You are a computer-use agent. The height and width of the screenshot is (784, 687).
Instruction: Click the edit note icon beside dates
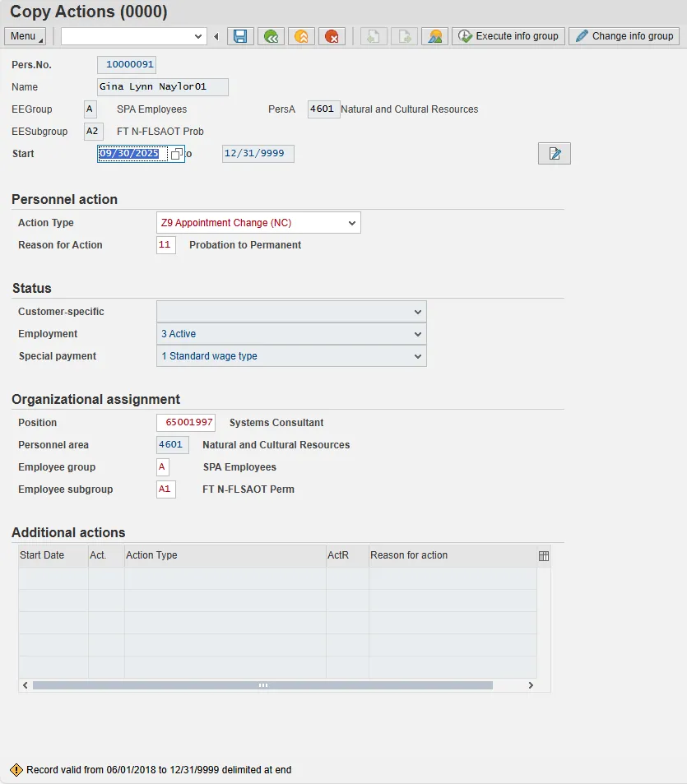(555, 154)
